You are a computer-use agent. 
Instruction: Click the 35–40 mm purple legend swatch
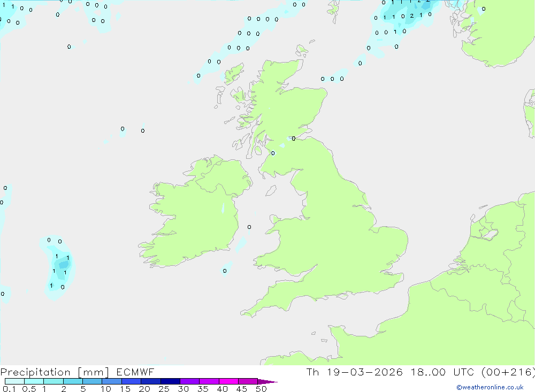pyautogui.click(x=209, y=381)
